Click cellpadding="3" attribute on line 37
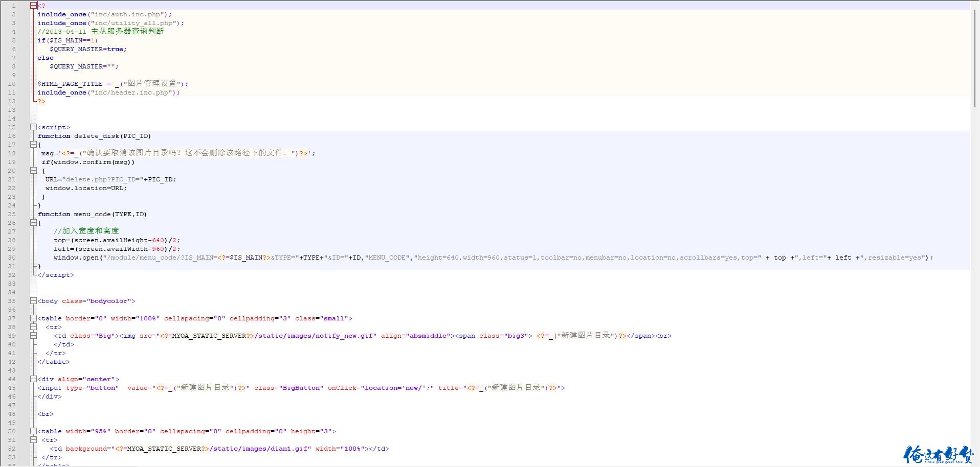This screenshot has width=980, height=467. (260, 318)
